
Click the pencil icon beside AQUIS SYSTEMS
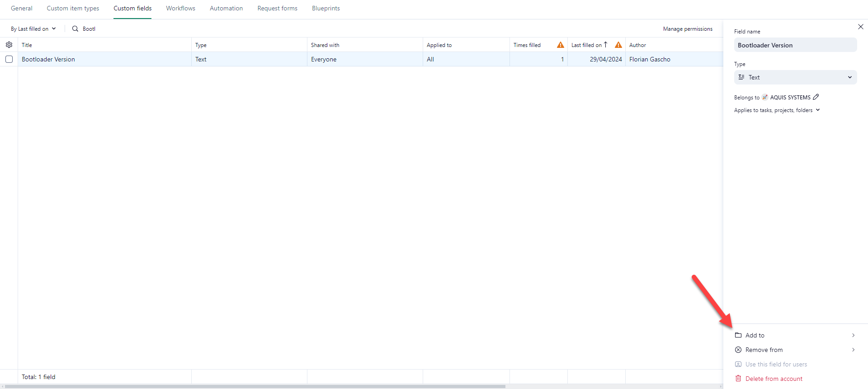click(x=816, y=97)
